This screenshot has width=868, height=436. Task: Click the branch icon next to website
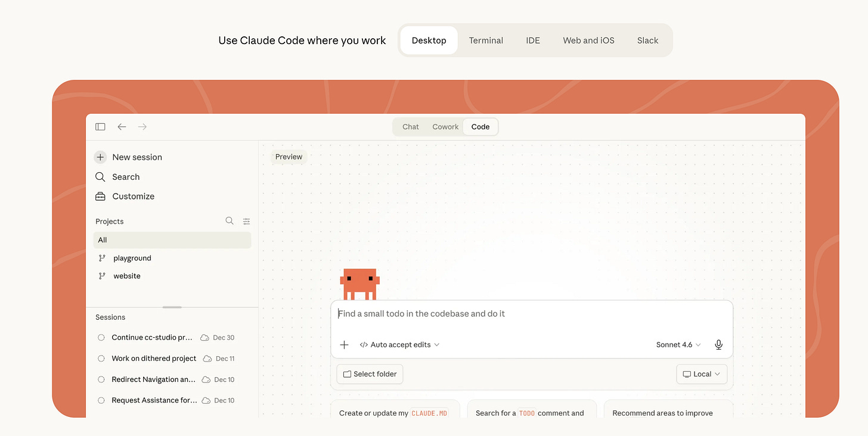(x=102, y=276)
